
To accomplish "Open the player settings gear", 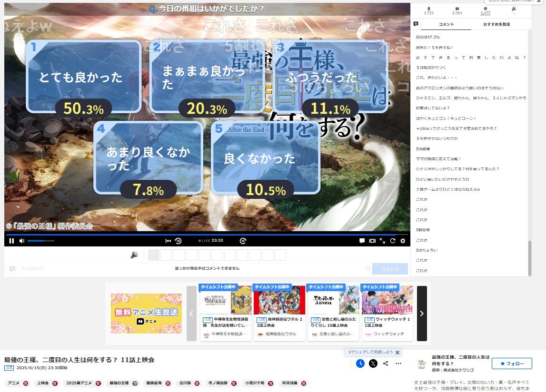I will [x=403, y=241].
